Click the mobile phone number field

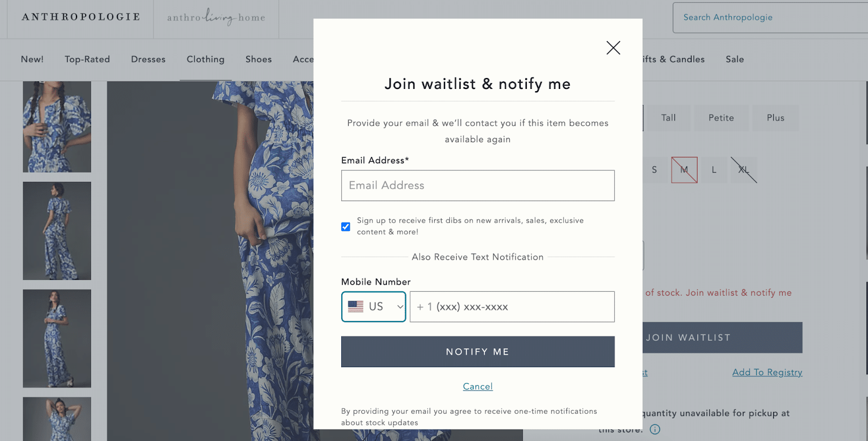[x=512, y=306]
